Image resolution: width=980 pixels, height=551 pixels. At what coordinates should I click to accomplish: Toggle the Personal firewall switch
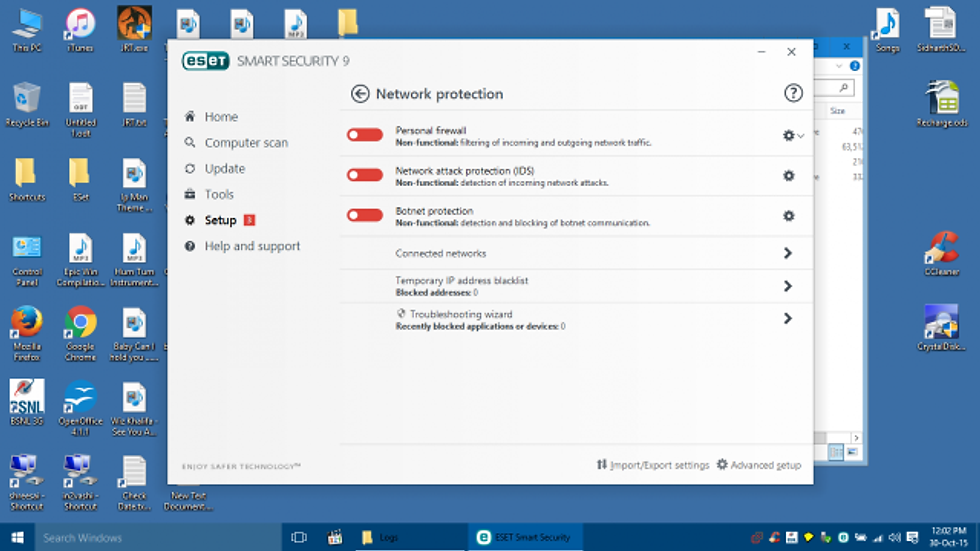click(x=365, y=135)
